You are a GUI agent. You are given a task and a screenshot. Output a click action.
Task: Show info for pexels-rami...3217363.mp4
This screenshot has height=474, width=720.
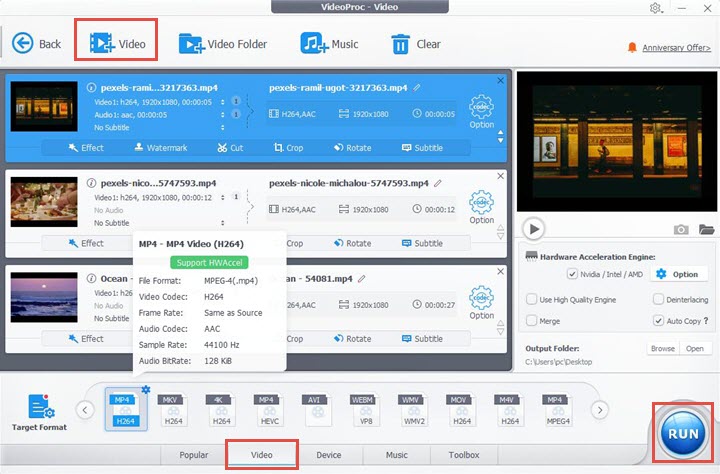click(91, 87)
